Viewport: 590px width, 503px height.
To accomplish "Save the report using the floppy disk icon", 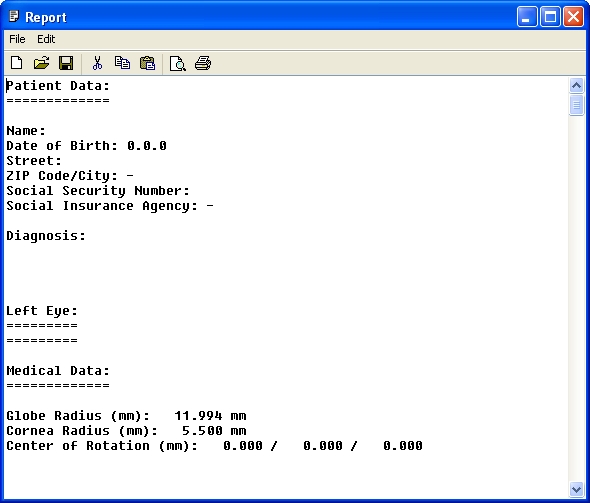I will pos(66,63).
